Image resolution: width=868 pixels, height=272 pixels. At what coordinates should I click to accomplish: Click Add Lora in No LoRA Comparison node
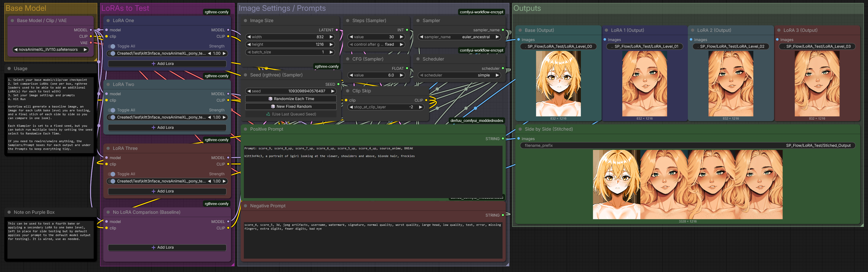tap(167, 247)
